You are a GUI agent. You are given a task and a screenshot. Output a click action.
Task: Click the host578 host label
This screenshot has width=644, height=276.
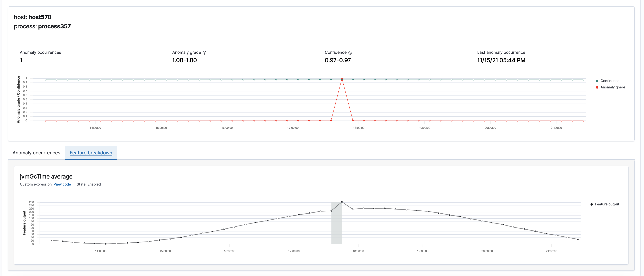(x=40, y=17)
